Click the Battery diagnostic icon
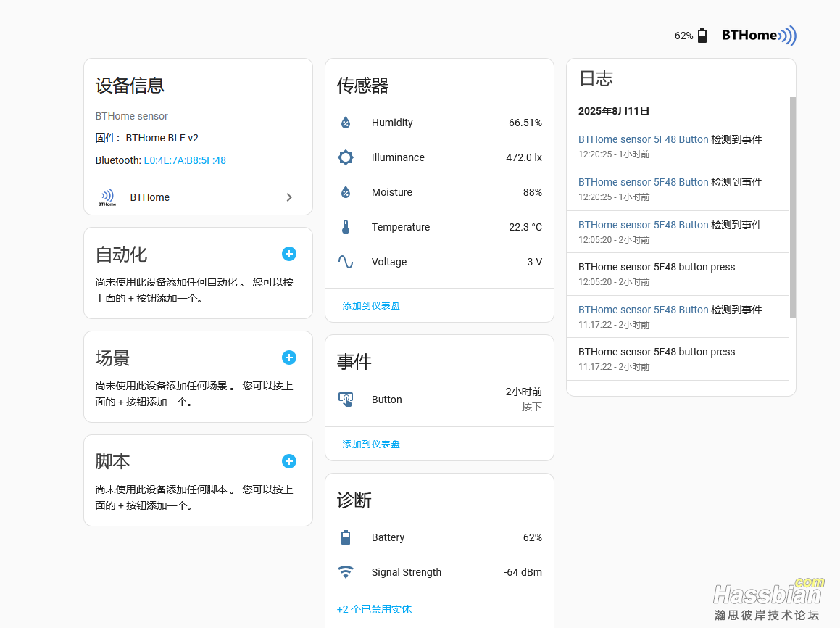The width and height of the screenshot is (840, 628). click(346, 537)
